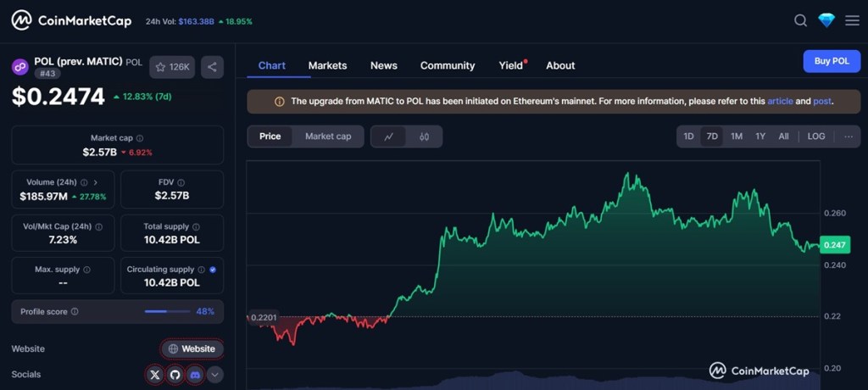Toggle LOG scale on chart

point(815,136)
